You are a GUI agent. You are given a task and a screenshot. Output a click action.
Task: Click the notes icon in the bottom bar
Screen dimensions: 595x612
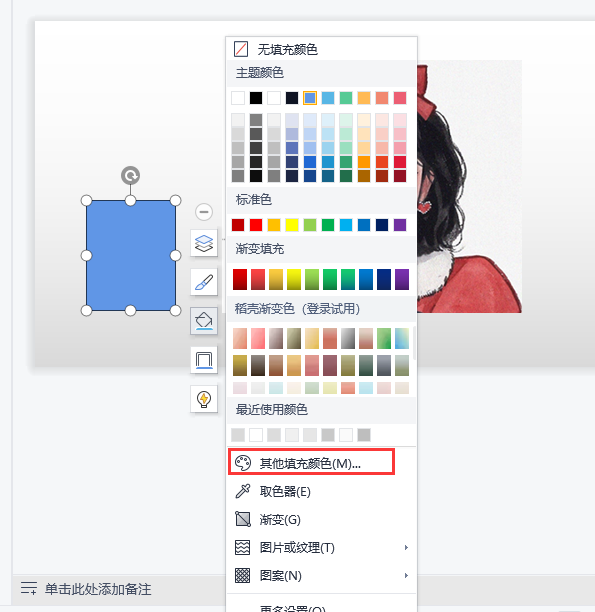coord(29,588)
